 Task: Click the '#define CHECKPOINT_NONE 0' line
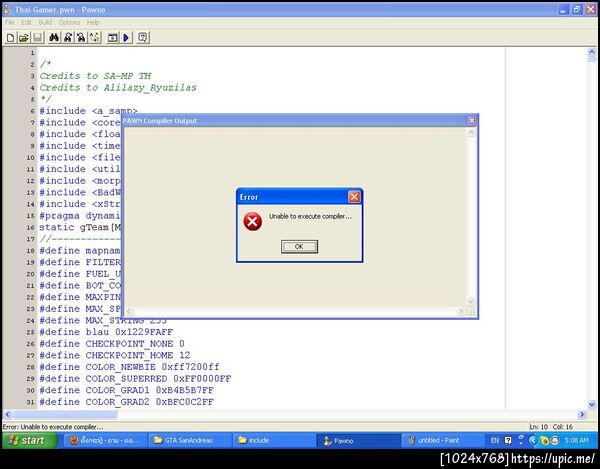click(x=112, y=344)
